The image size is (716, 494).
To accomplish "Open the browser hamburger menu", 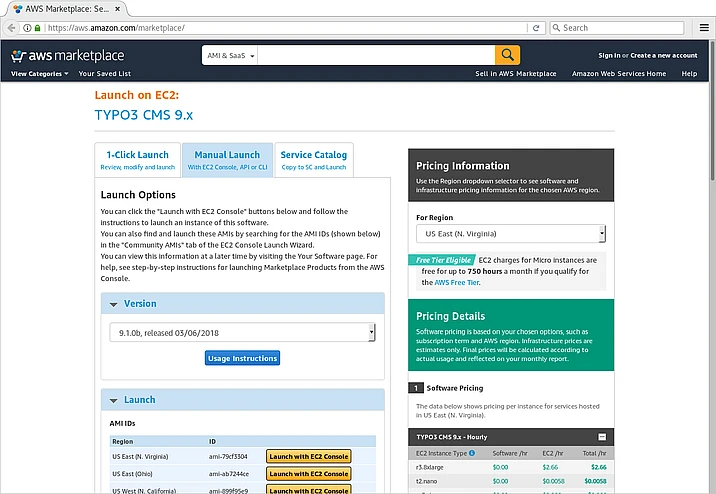I will [701, 28].
